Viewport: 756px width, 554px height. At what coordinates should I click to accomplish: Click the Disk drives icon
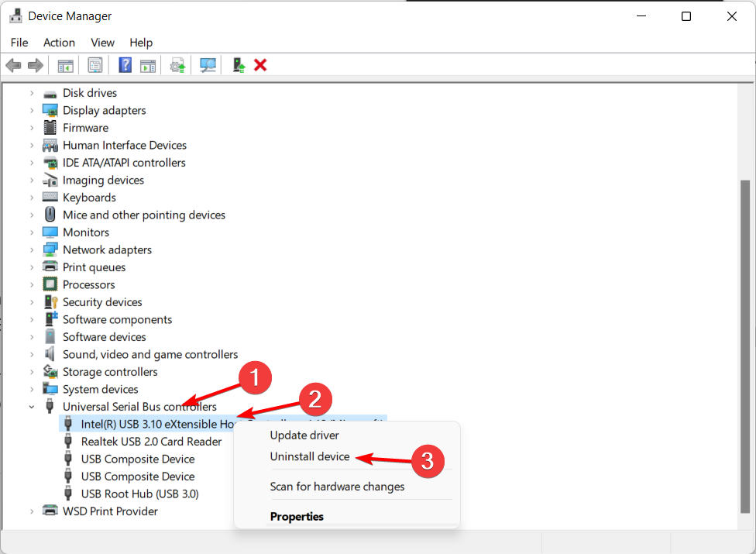(50, 94)
